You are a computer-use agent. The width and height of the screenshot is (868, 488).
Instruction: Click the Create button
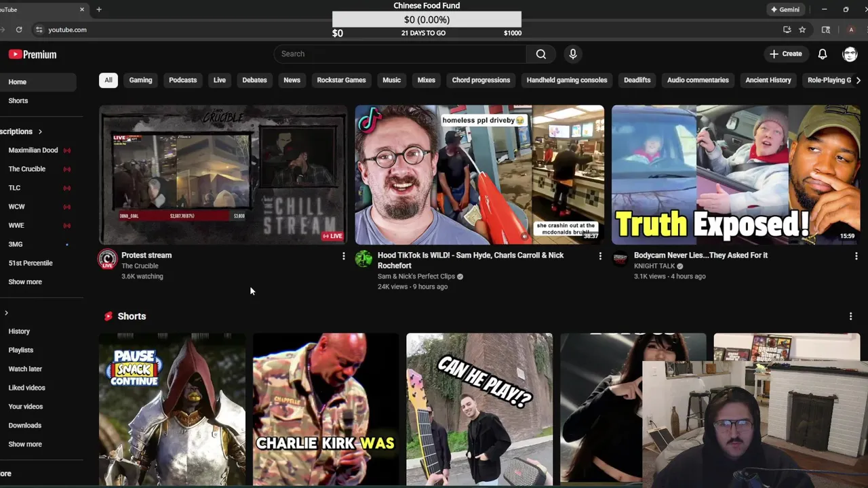click(x=785, y=54)
